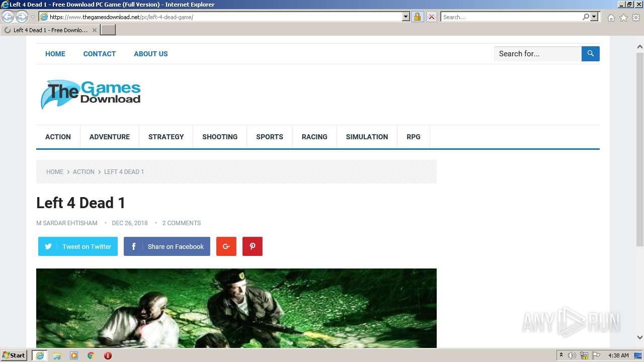Launch Chrome from the taskbar

click(x=91, y=355)
